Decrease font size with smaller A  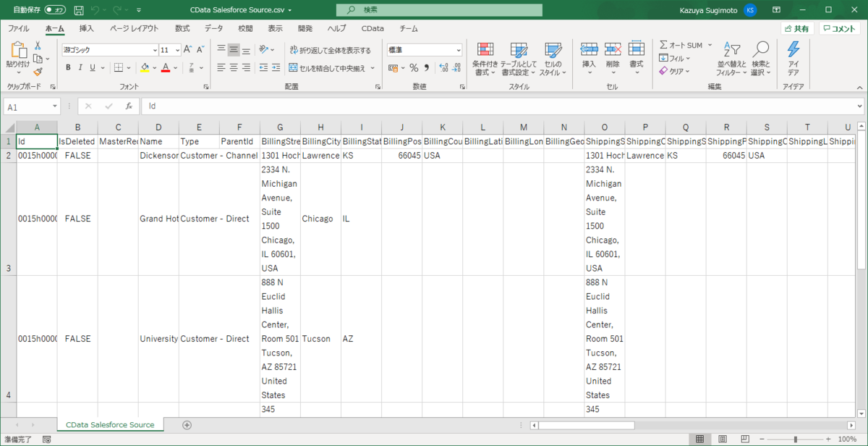coord(200,49)
